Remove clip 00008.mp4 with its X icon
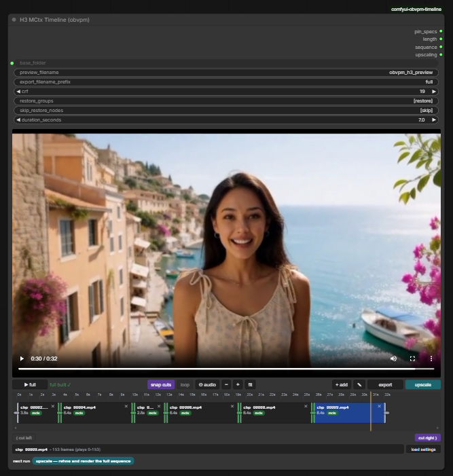This screenshot has height=476, width=453. coord(306,406)
